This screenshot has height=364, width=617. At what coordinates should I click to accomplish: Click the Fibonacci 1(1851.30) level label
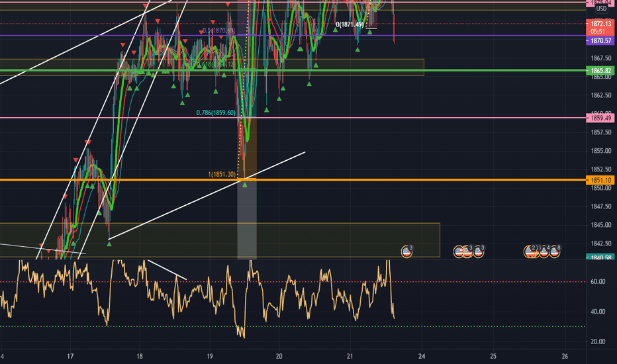(222, 174)
